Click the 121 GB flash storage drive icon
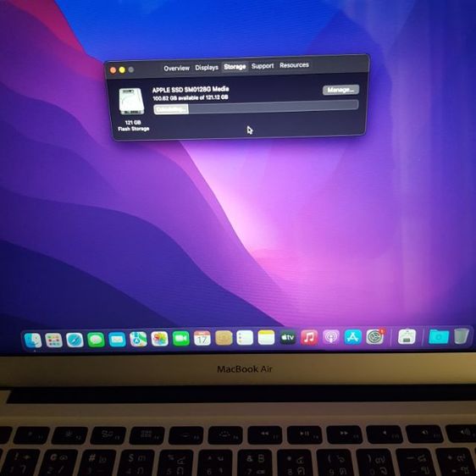 131,101
